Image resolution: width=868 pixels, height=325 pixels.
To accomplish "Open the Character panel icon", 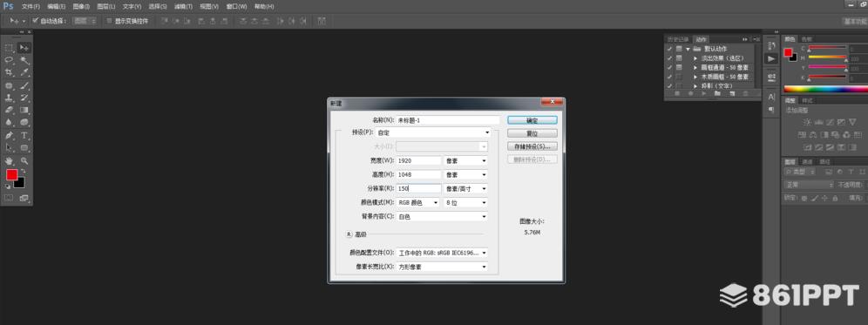I will 771,97.
